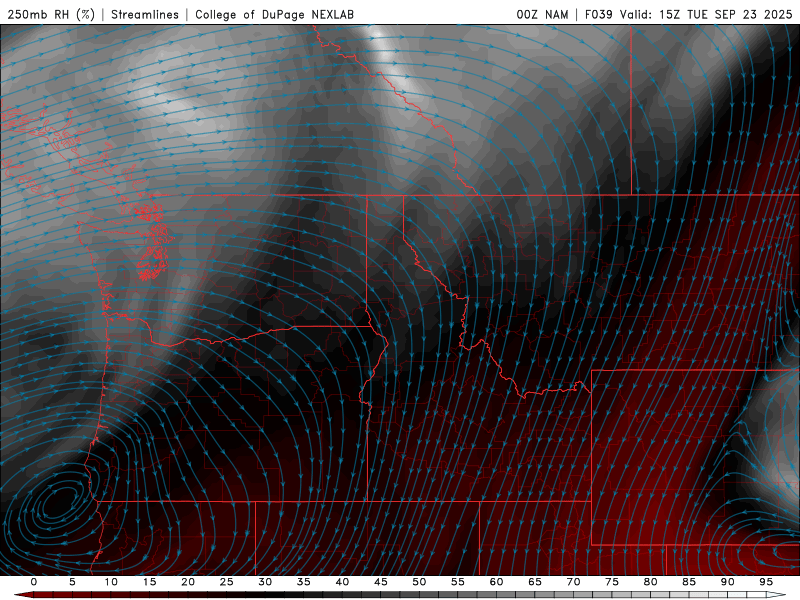
Task: Select the '10' label on the color scale
Action: 111,582
